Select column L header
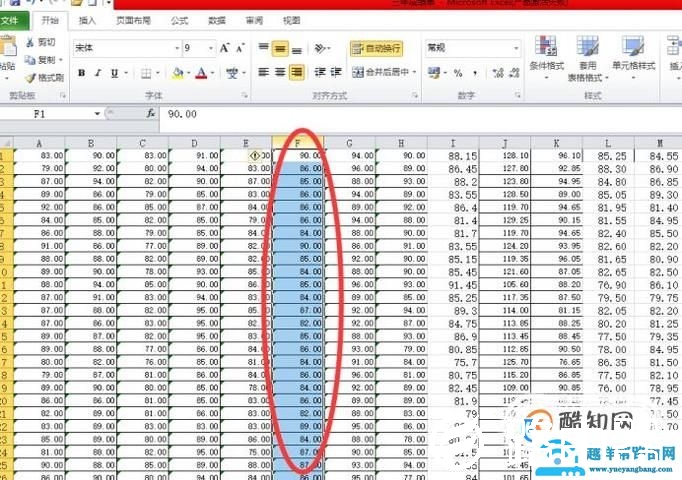Screen dimensions: 682x480 click(608, 143)
